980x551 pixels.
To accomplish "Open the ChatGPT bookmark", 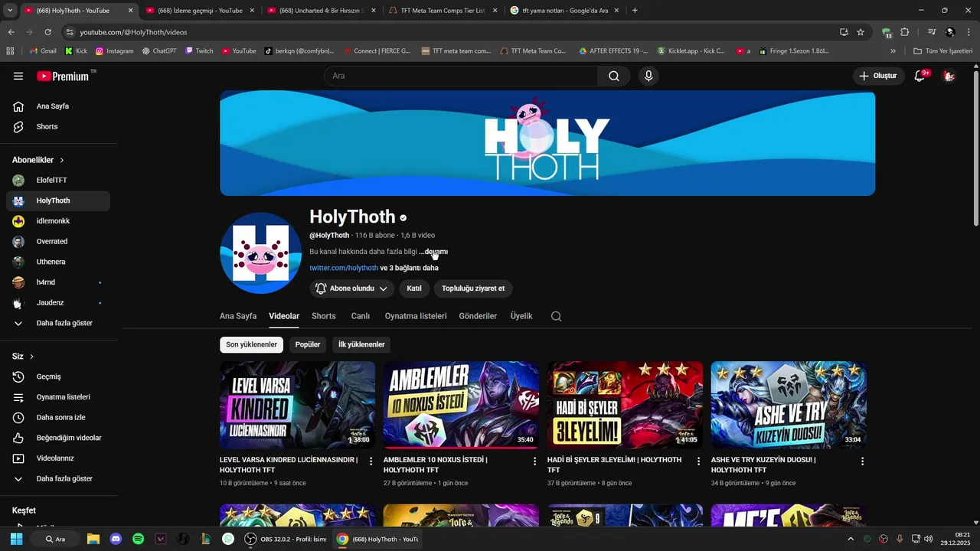I will pyautogui.click(x=158, y=51).
